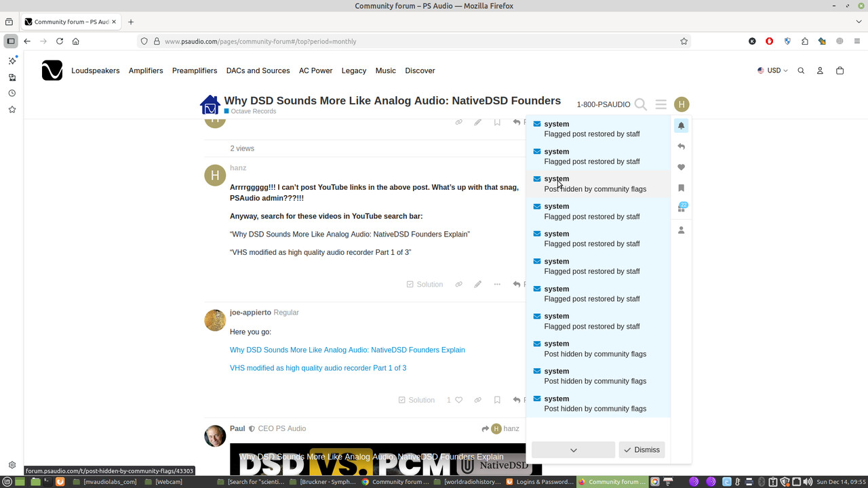Viewport: 868px width, 488px height.
Task: Open the USD currency dropdown
Action: tap(772, 70)
